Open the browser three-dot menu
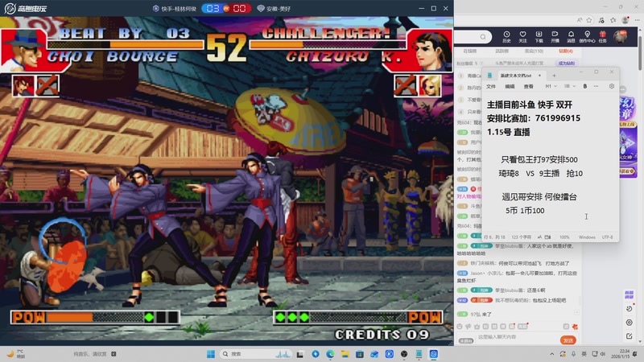The image size is (644, 362). (637, 19)
